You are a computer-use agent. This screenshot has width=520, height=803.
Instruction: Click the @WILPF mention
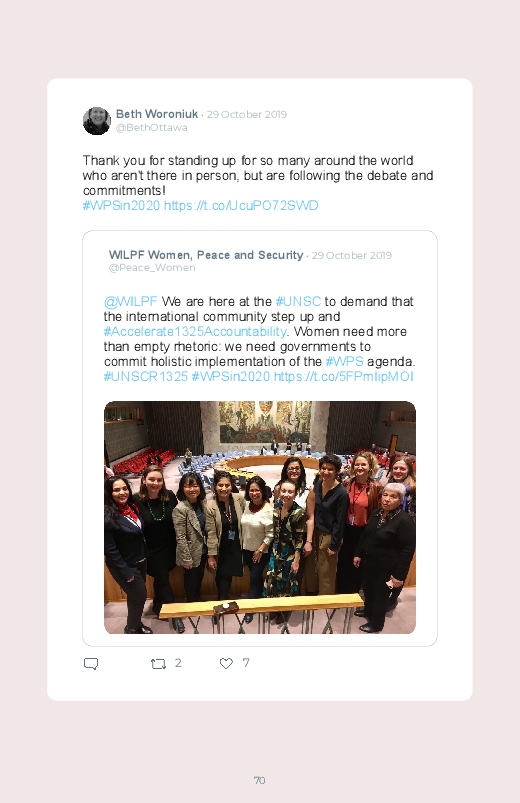[131, 301]
